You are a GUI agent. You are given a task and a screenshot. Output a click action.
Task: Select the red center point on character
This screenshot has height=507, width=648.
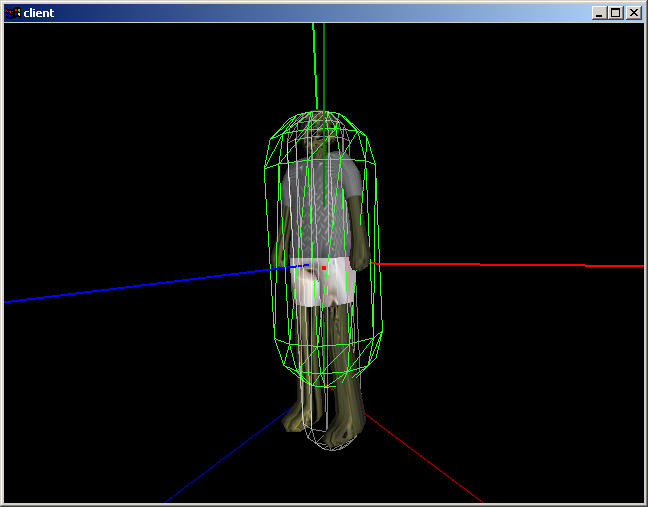coord(324,268)
